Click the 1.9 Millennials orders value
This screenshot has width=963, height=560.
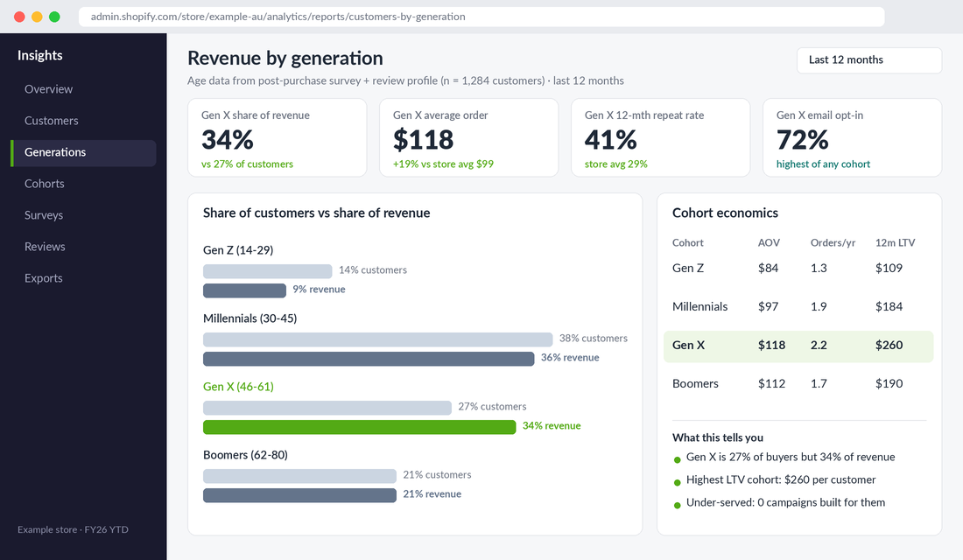tap(819, 306)
